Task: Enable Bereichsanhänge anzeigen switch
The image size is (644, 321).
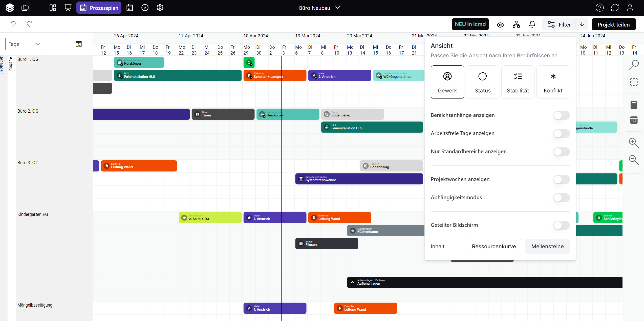Action: (561, 115)
